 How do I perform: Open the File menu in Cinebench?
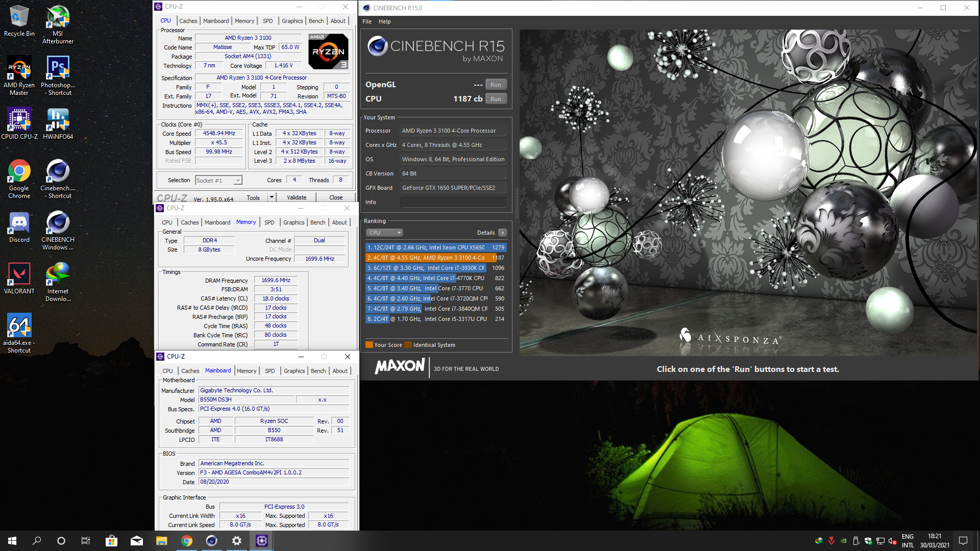(367, 21)
